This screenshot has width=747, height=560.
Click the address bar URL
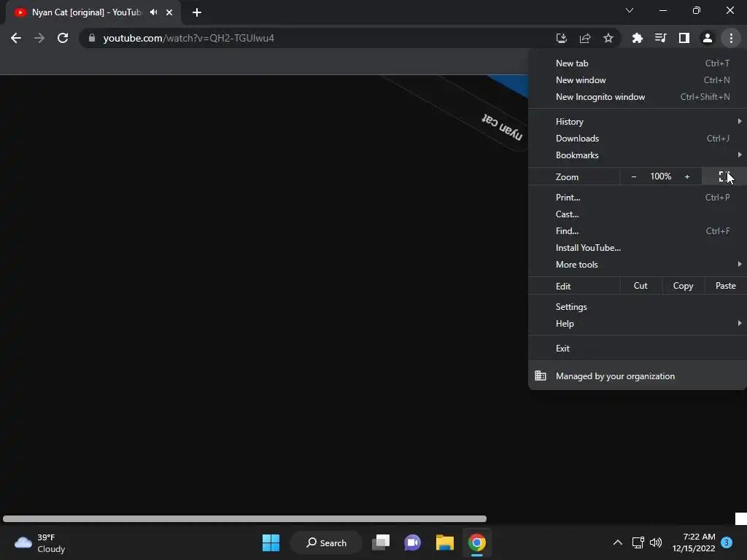(189, 38)
